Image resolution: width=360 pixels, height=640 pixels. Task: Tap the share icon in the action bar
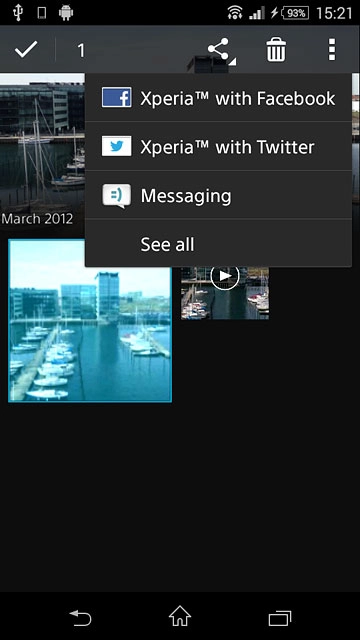[x=220, y=51]
